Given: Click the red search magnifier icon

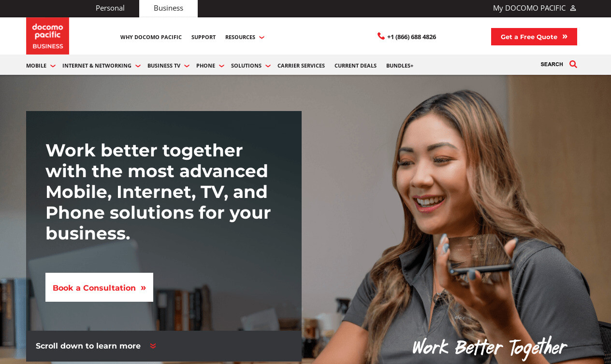Looking at the screenshot, I should pyautogui.click(x=573, y=64).
